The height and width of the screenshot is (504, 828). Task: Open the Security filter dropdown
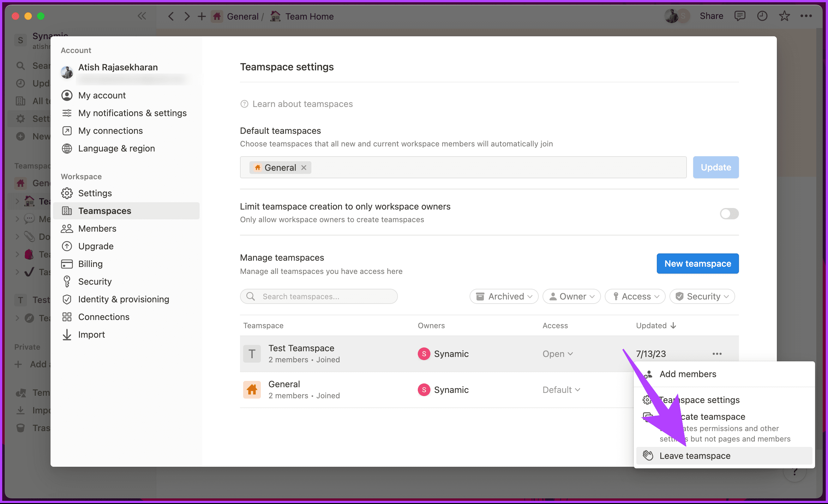click(702, 296)
